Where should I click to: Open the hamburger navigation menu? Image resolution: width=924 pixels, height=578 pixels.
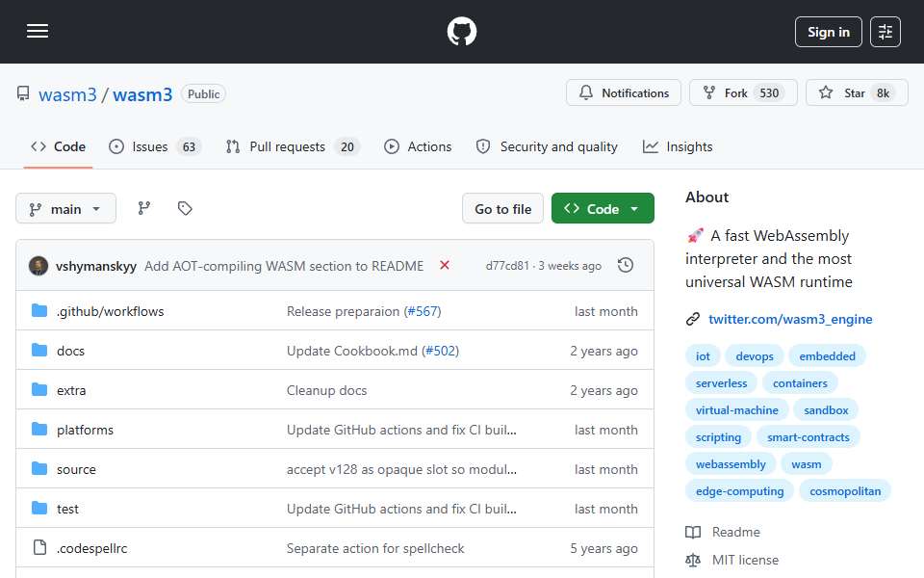tap(38, 31)
